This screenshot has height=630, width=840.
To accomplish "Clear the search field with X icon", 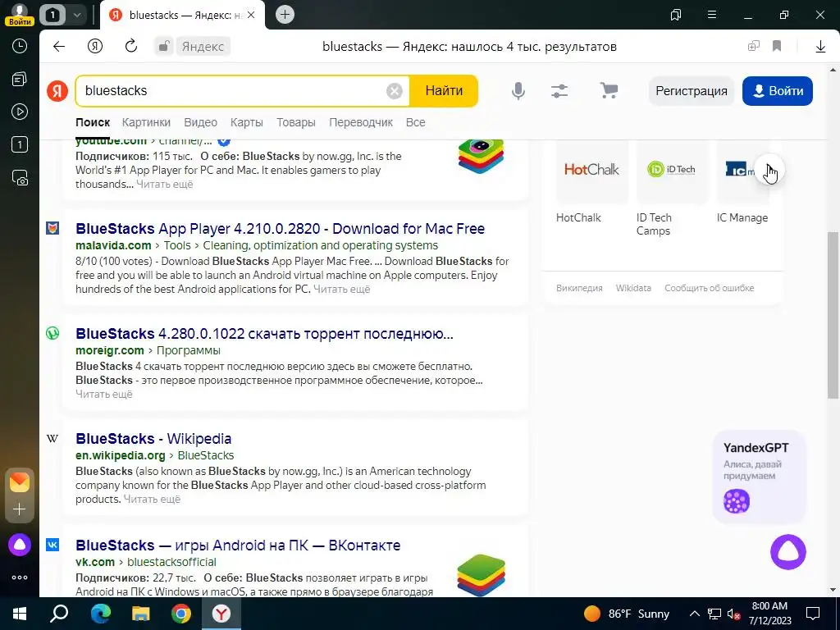I will (x=395, y=91).
